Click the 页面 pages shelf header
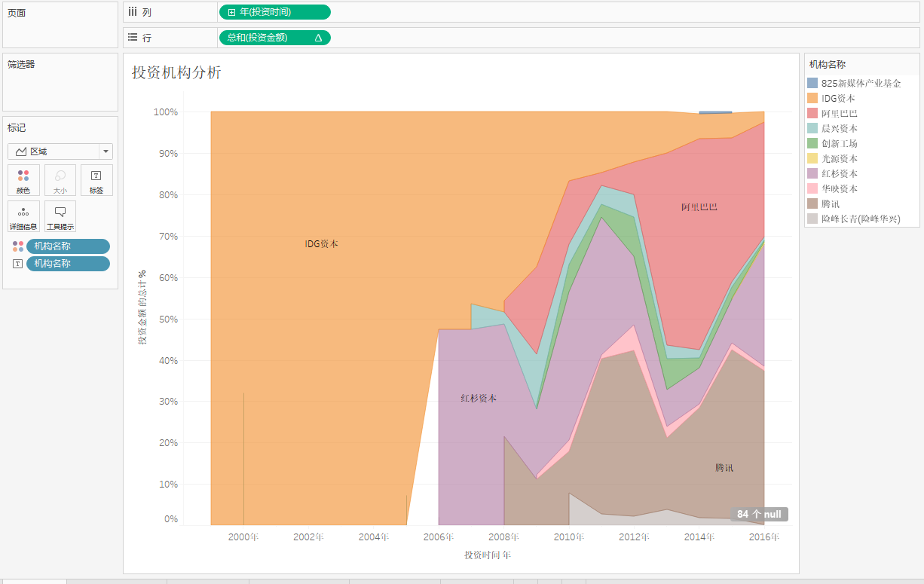The height and width of the screenshot is (584, 924). tap(17, 13)
